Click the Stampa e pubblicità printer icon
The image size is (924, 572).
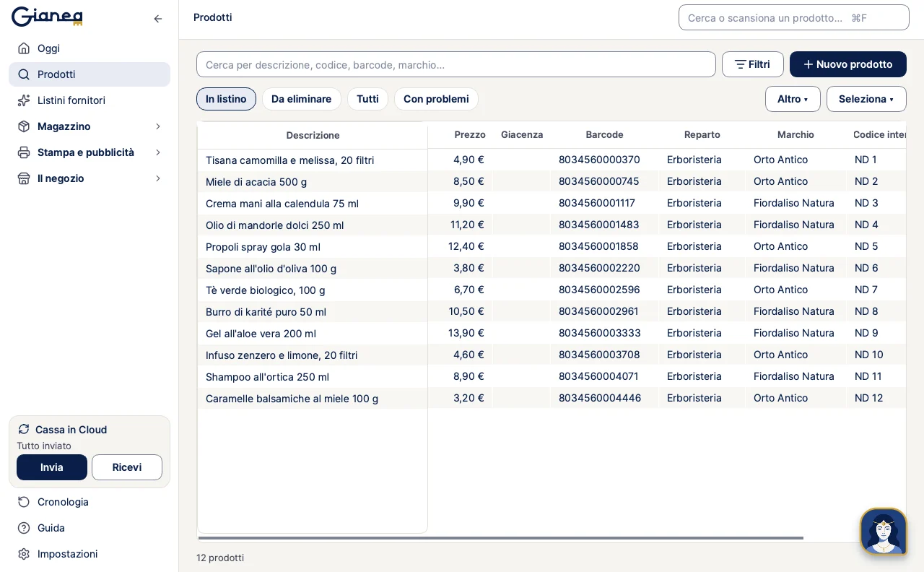coord(24,152)
